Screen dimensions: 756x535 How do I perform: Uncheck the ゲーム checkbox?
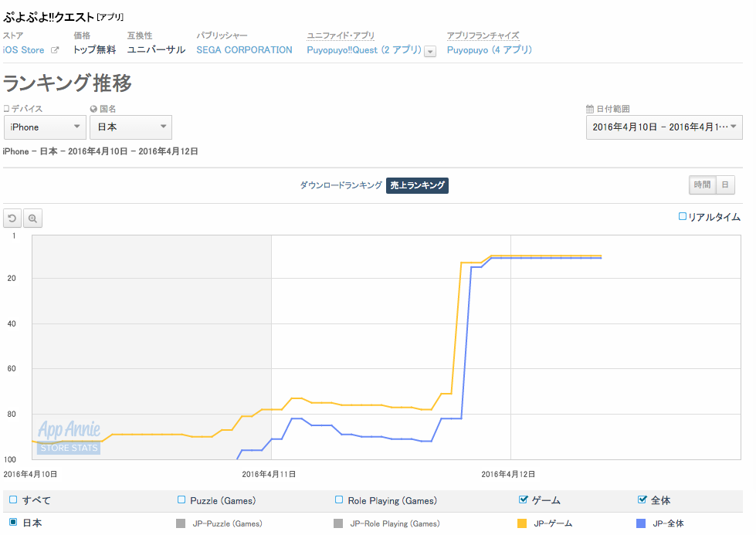click(x=523, y=499)
